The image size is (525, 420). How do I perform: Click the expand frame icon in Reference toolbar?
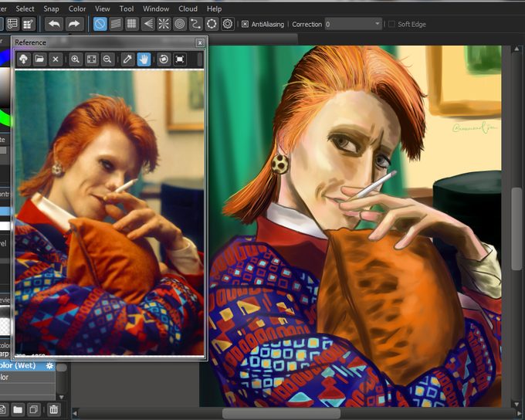pos(180,59)
